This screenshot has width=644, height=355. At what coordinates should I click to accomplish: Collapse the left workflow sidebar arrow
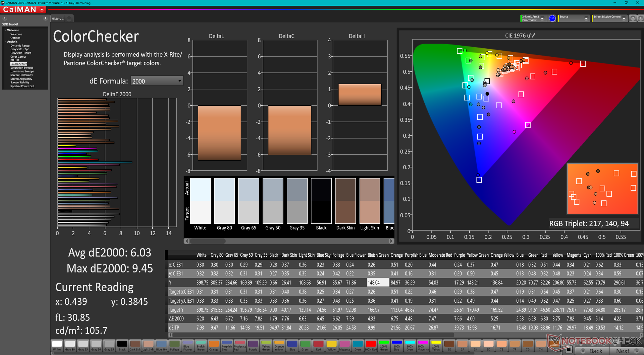click(45, 18)
